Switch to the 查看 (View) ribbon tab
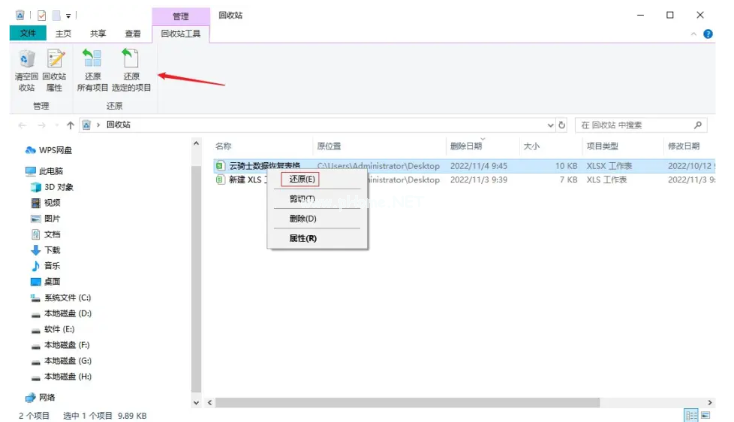The image size is (734, 422). (x=132, y=34)
